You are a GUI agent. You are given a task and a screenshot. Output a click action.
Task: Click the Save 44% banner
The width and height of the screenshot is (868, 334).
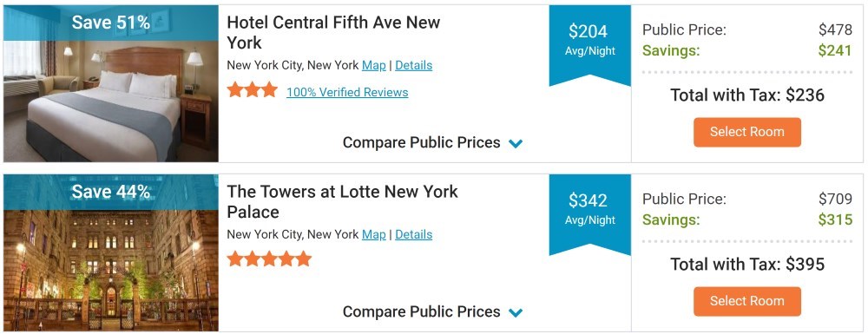click(111, 192)
